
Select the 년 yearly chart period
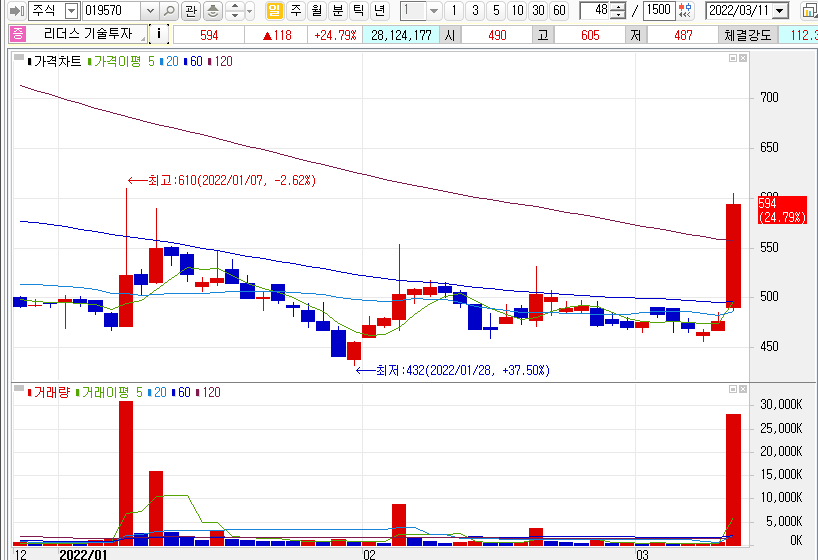380,10
